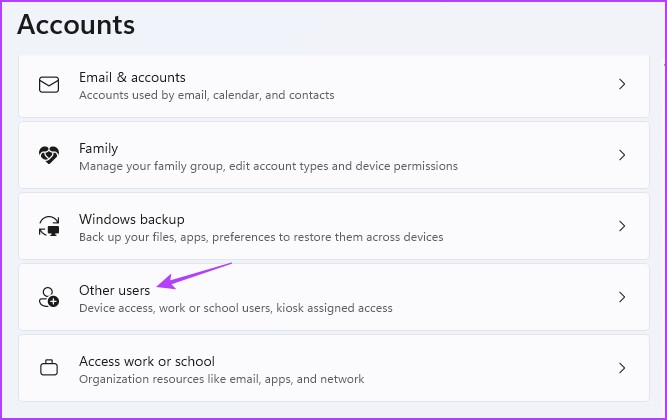Screen dimensions: 667x420
Task: Click 'Accounts used by email, calendar, and contacts' description
Action: [x=207, y=95]
